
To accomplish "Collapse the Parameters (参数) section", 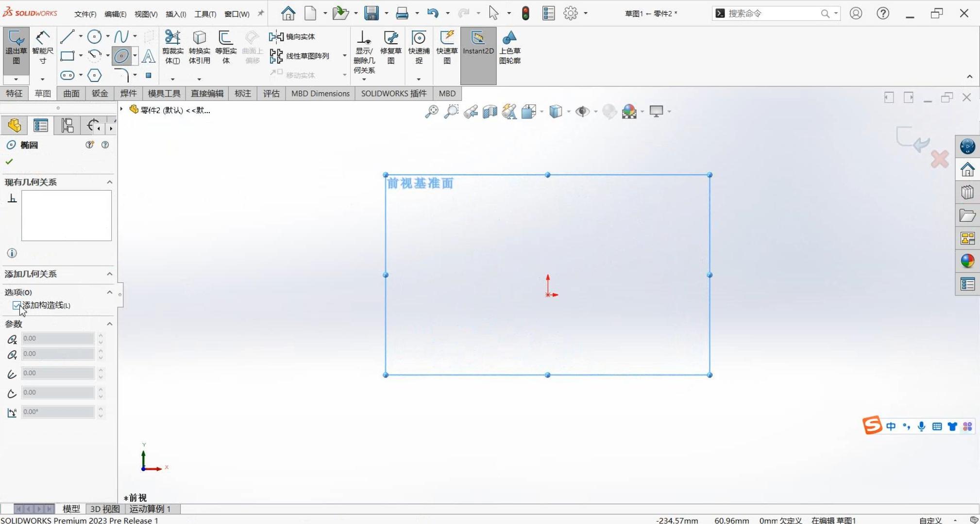I will tap(109, 324).
